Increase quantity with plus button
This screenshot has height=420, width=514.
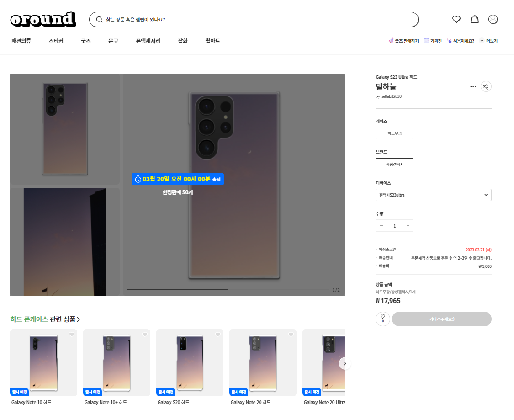408,226
